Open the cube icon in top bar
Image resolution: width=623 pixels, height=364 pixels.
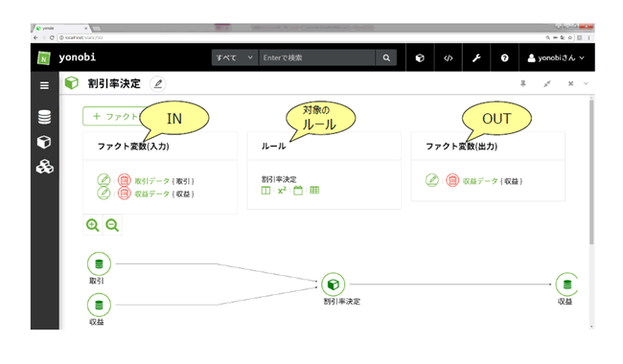[x=420, y=58]
